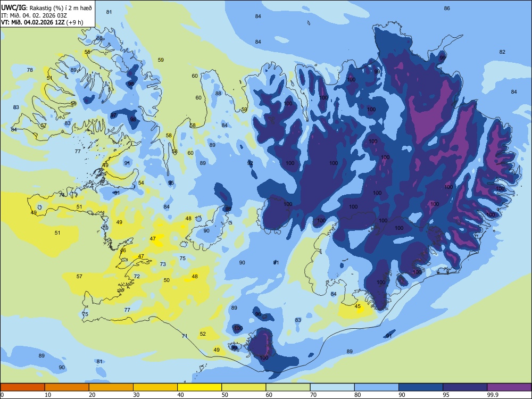This screenshot has width=532, height=399.
Task: Click the "IT: Mið. 04. 02. 2026 03Z" line
Action: (34, 15)
